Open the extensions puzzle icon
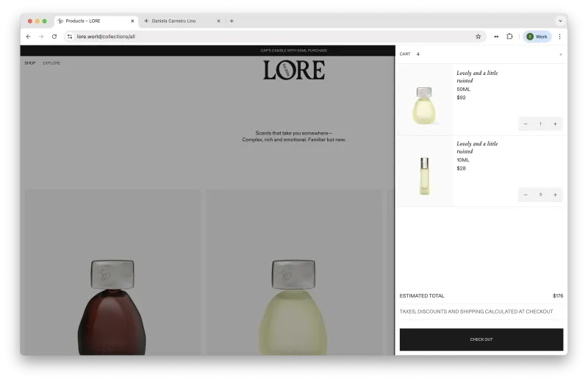This screenshot has height=382, width=588. pos(509,36)
